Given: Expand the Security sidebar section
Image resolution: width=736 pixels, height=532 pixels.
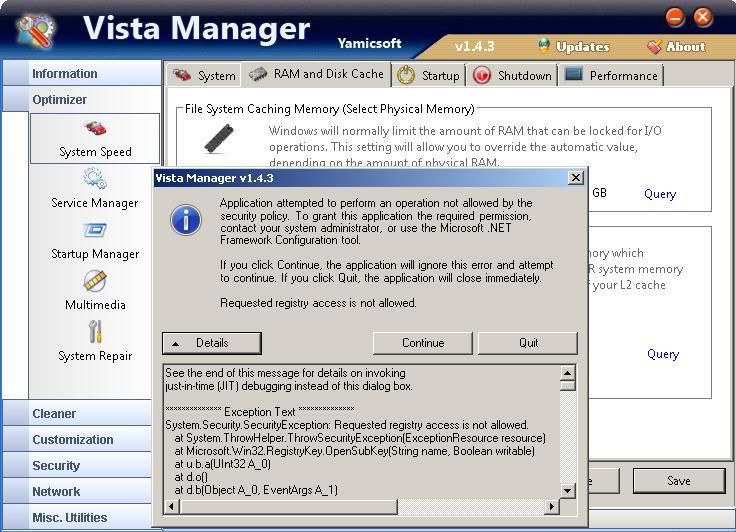Looking at the screenshot, I should (x=56, y=465).
